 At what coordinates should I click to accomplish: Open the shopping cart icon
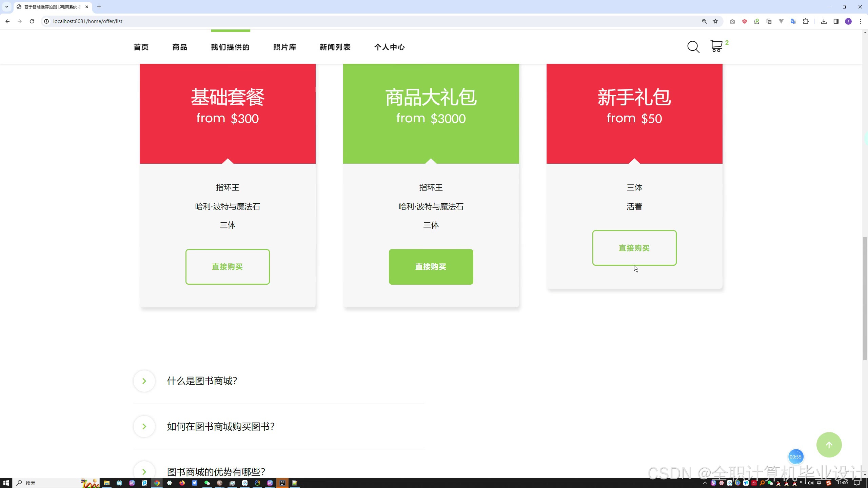pyautogui.click(x=716, y=46)
